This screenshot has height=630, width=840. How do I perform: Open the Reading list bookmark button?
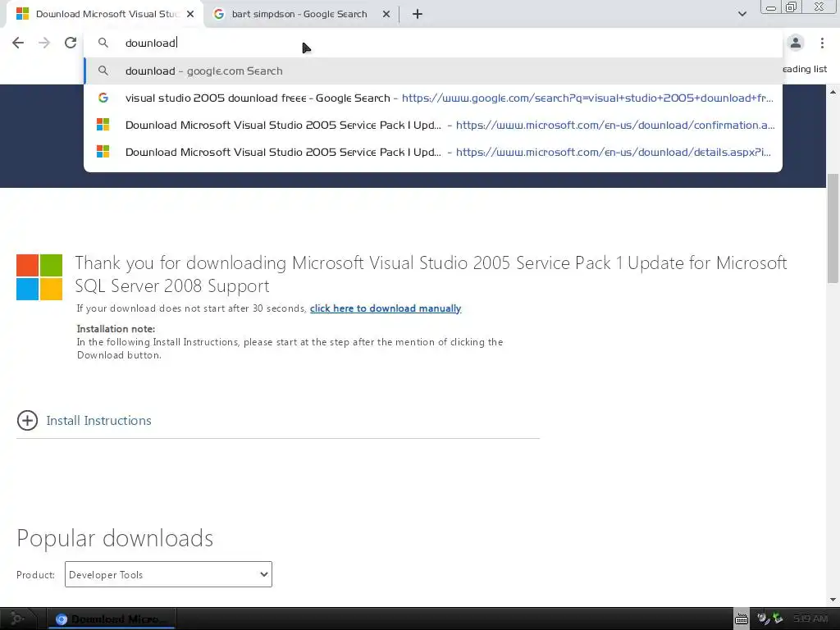804,69
